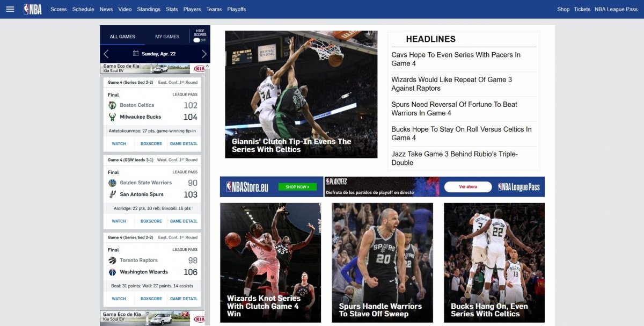The image size is (644, 326).
Task: Go to next day arrow in scoreboard
Action: (x=204, y=54)
